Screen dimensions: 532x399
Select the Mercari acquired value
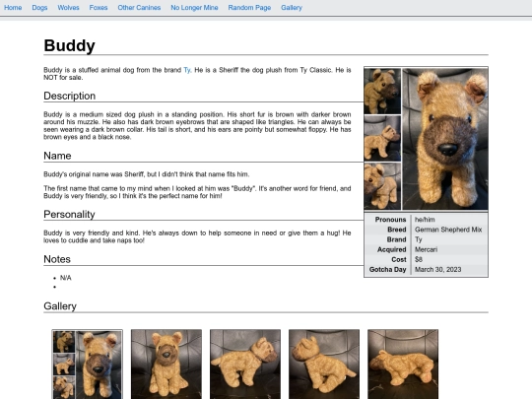coord(426,249)
